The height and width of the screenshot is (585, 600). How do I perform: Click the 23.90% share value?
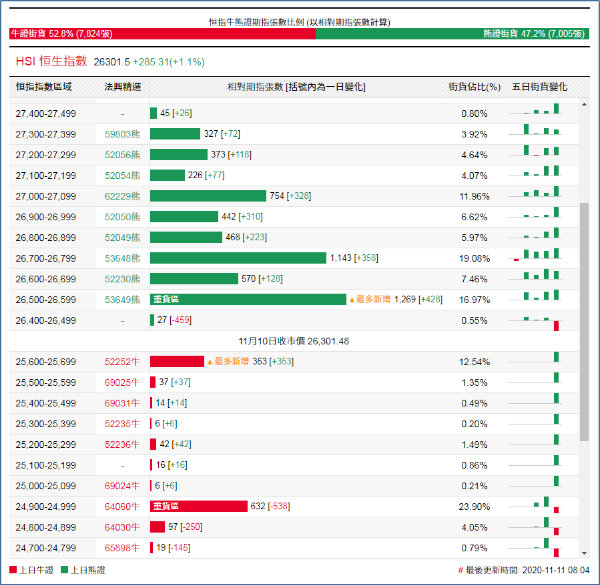pos(474,507)
